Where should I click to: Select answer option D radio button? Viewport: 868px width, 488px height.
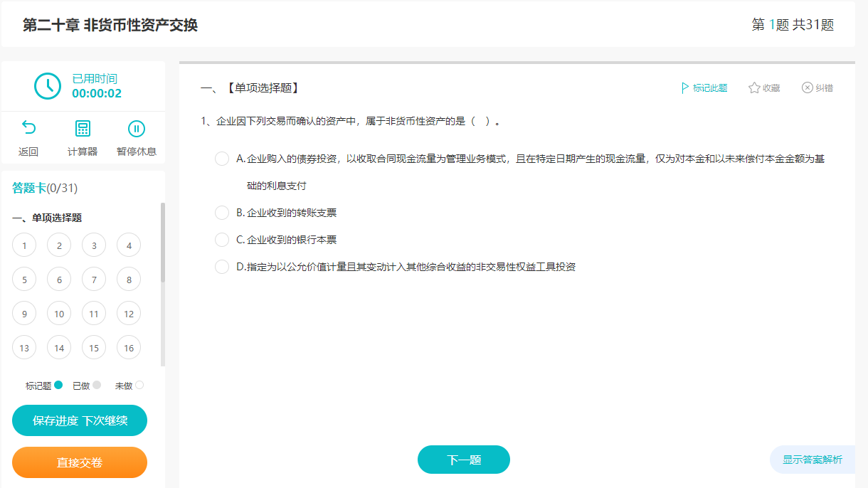[221, 267]
